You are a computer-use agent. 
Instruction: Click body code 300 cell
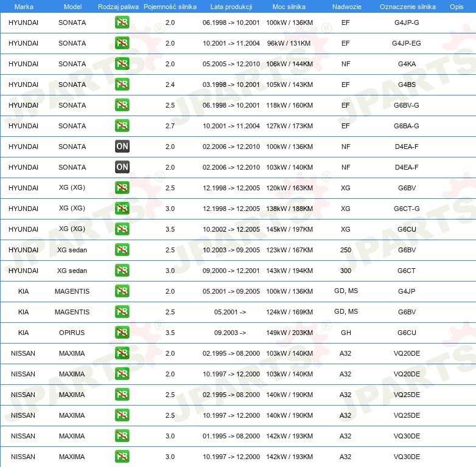[x=346, y=270]
